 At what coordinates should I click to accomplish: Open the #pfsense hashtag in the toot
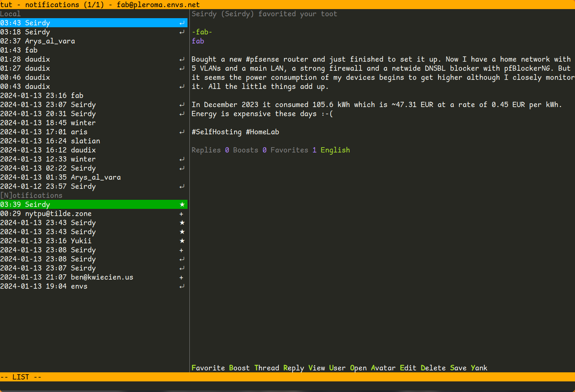click(x=262, y=59)
